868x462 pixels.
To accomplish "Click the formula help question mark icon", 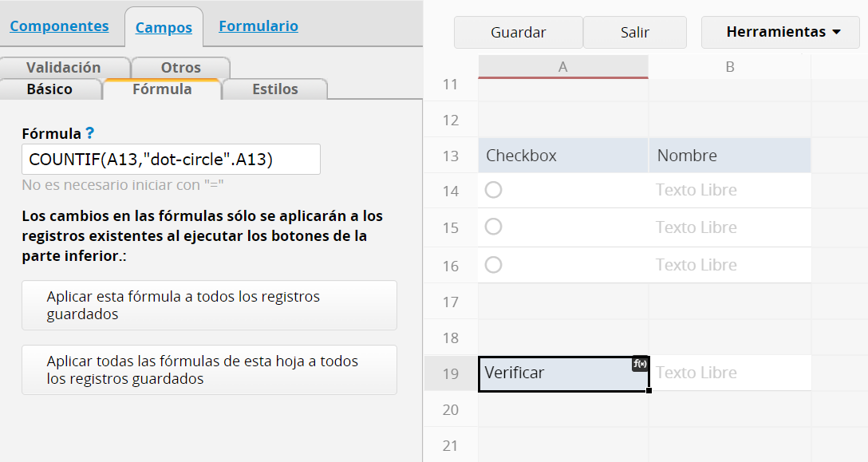I will click(90, 133).
